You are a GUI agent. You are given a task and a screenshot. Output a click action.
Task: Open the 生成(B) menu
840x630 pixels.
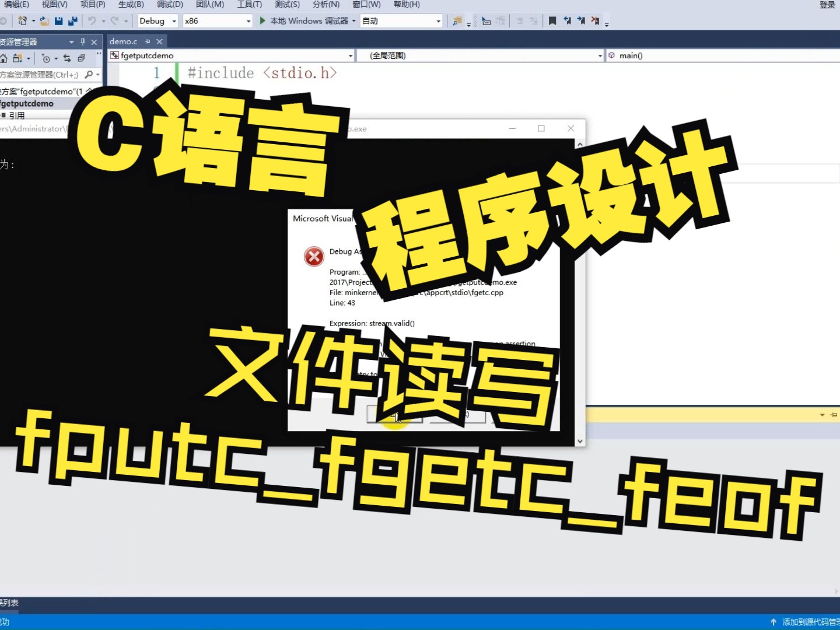pyautogui.click(x=131, y=4)
